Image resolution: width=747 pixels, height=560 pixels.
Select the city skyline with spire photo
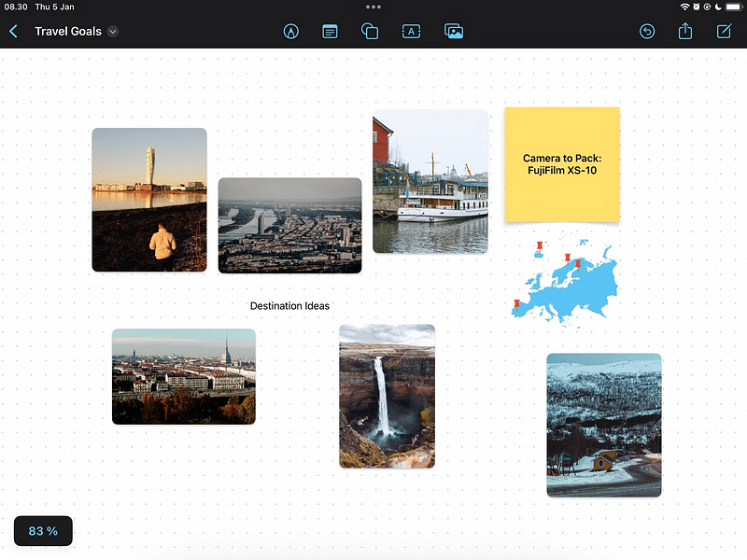tap(184, 376)
